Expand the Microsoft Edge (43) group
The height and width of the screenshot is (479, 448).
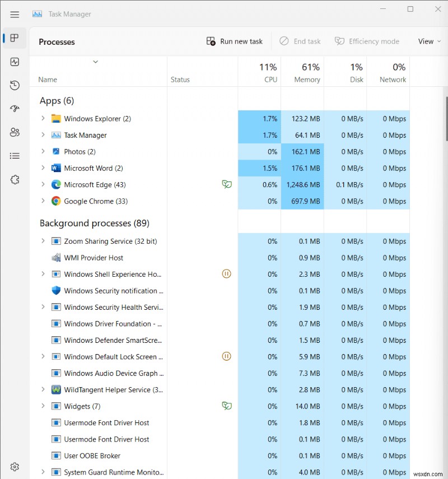tap(43, 184)
